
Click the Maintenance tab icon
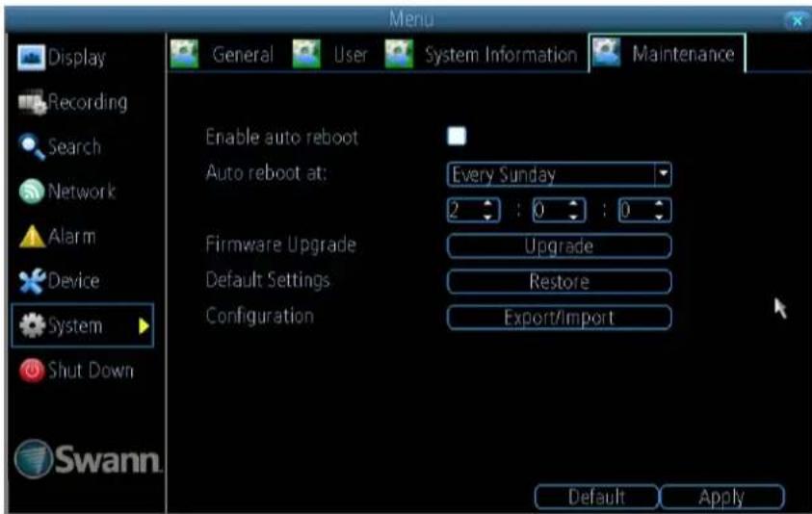(x=606, y=53)
